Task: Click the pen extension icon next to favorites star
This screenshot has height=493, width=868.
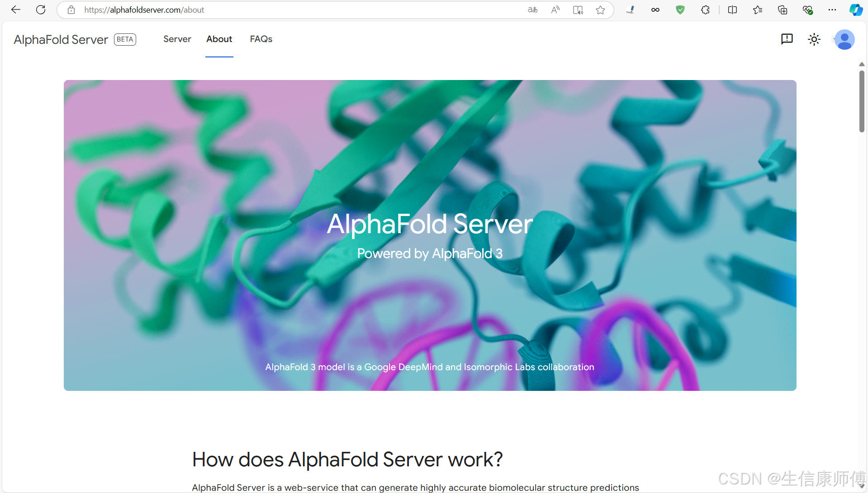Action: (x=630, y=10)
